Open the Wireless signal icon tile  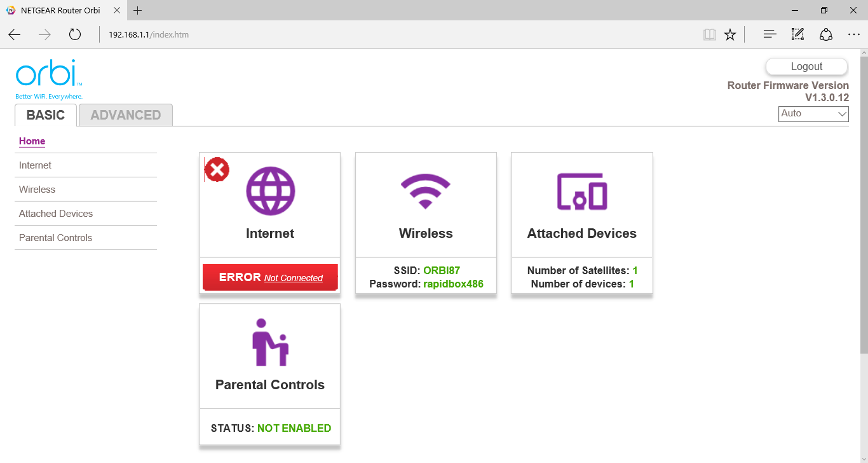click(425, 191)
